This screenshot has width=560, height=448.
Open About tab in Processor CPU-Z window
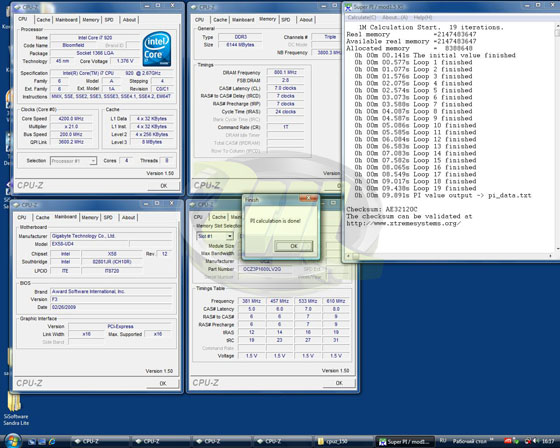tap(129, 20)
